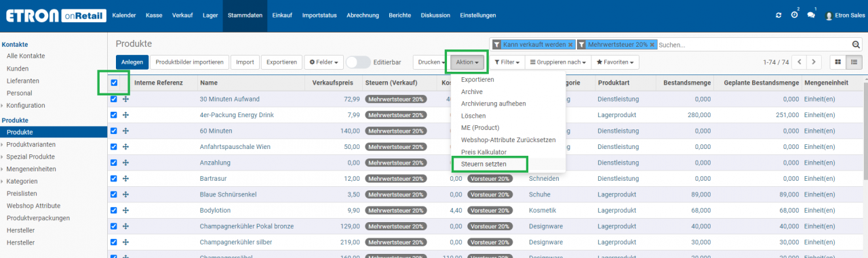Switch to list view icon
Viewport: 868px width, 258px height.
pos(854,62)
